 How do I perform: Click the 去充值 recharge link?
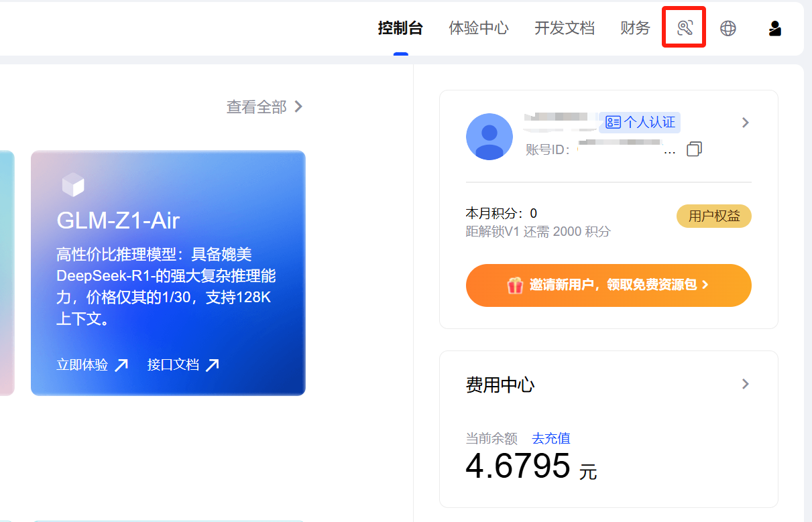[550, 439]
